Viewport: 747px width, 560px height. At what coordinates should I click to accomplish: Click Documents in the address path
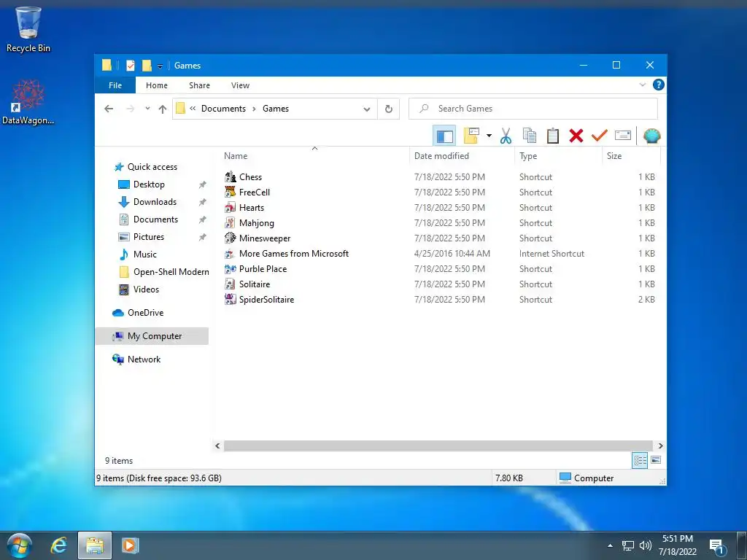(223, 109)
